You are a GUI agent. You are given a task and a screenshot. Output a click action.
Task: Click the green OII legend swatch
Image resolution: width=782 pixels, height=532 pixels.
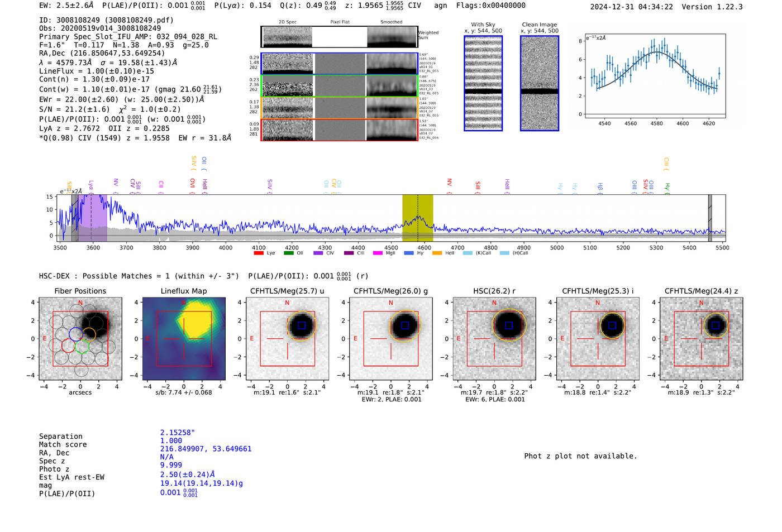click(x=288, y=253)
